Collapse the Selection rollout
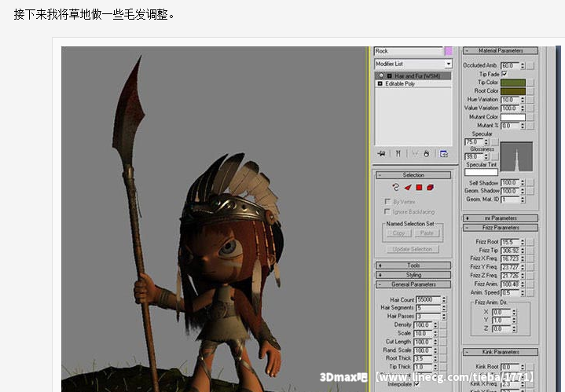Screen dimensions: 565x392 [x=413, y=175]
